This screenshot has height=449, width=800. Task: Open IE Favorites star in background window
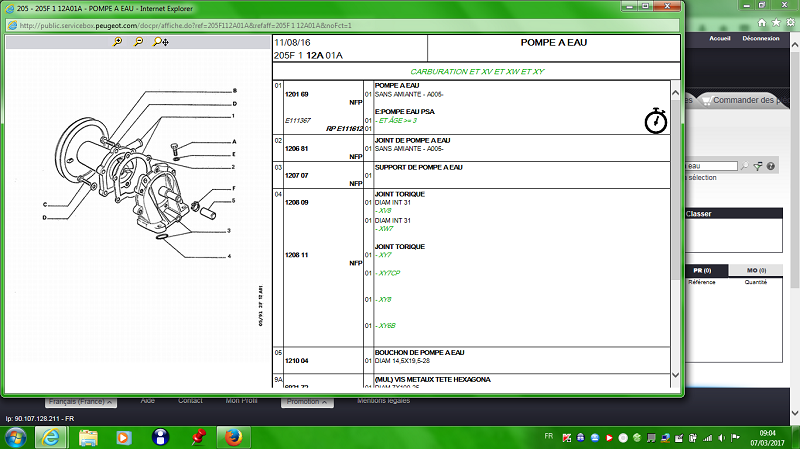coord(776,22)
